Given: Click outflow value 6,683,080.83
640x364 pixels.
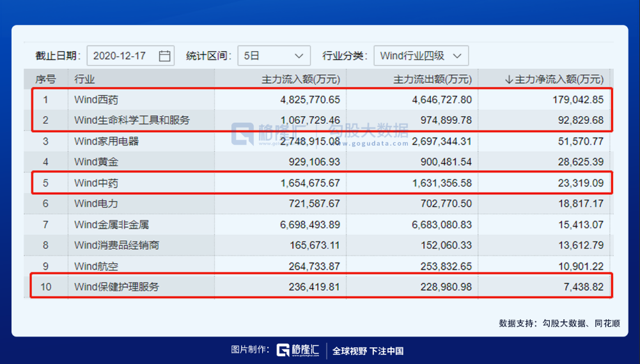Looking at the screenshot, I should click(442, 225).
